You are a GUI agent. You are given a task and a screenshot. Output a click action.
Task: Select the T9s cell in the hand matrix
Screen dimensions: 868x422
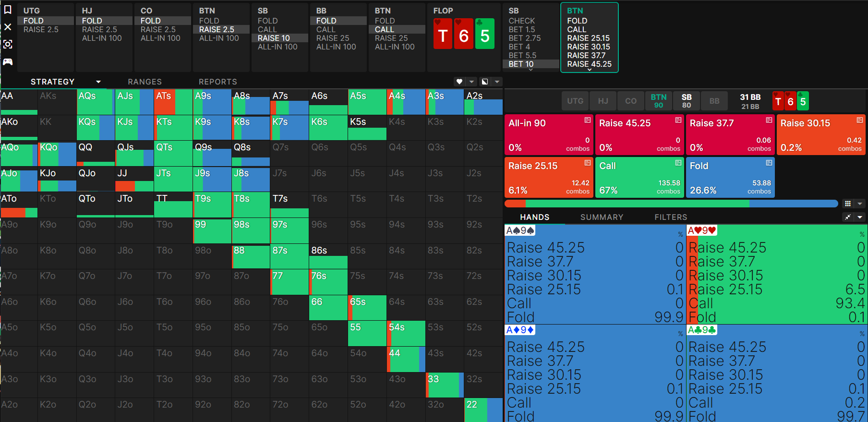tap(212, 205)
